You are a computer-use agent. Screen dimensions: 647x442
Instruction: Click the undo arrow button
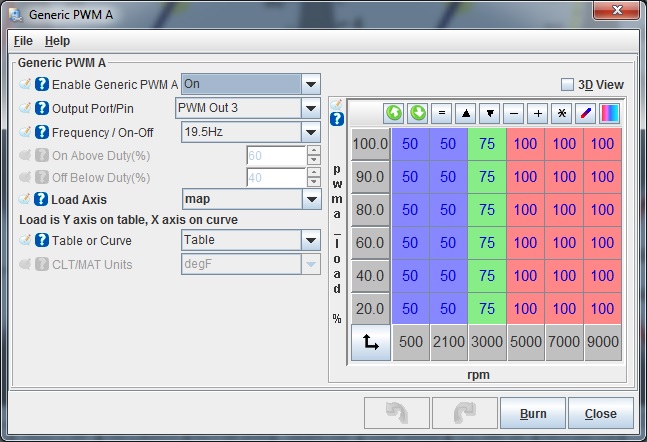pos(397,413)
